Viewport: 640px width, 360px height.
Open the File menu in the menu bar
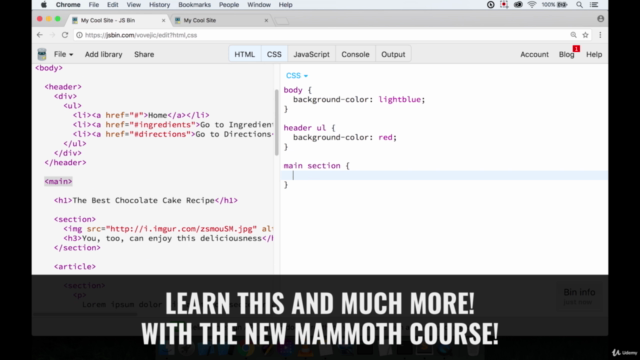[94, 5]
